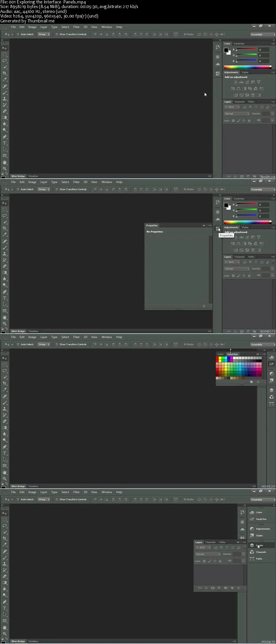276x644 pixels.
Task: Open the Window menu in the 00:02:13 frame
Action: pos(107,182)
